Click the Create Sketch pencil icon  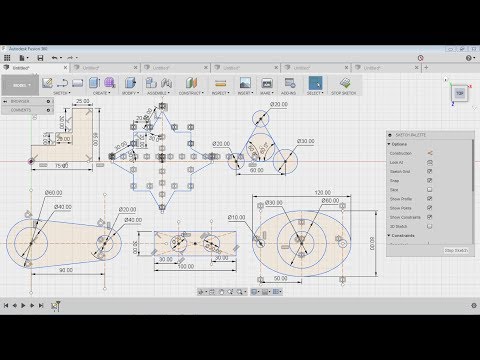[47, 83]
